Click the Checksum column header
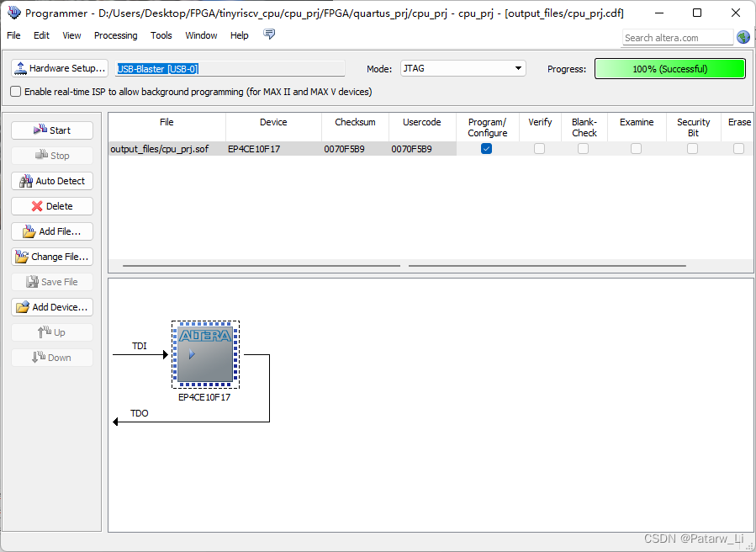 click(356, 127)
